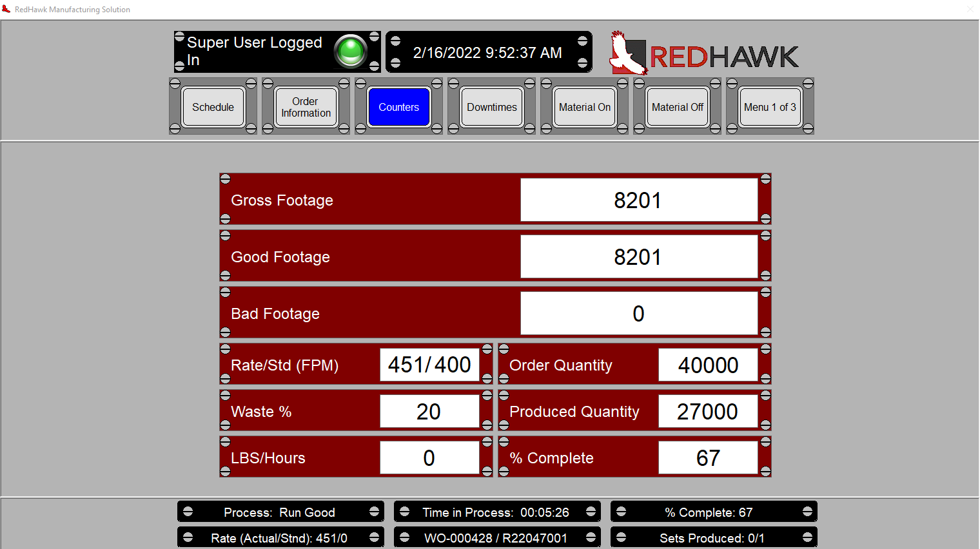980x549 pixels.
Task: Click the RedHawk eagle logo
Action: point(629,52)
